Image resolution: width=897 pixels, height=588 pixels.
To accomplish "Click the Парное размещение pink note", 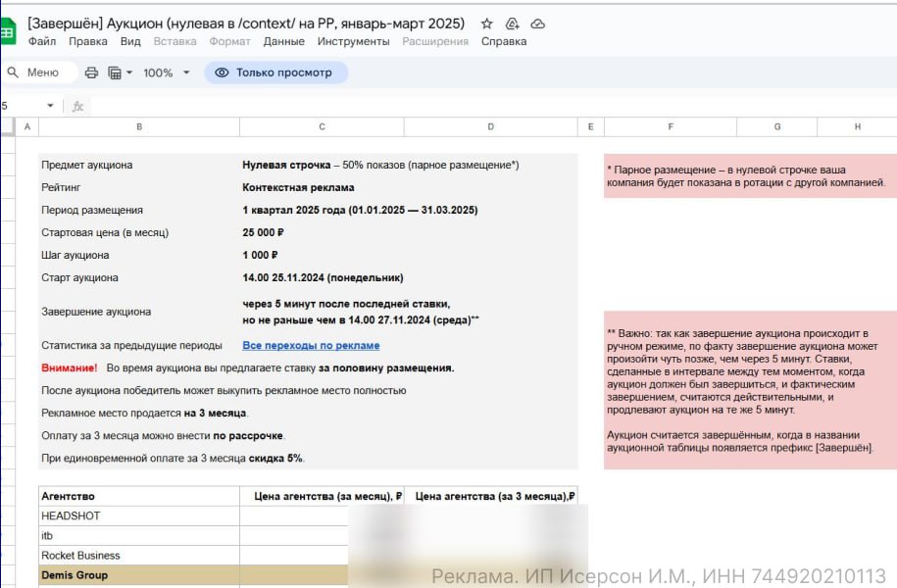I will pyautogui.click(x=750, y=176).
